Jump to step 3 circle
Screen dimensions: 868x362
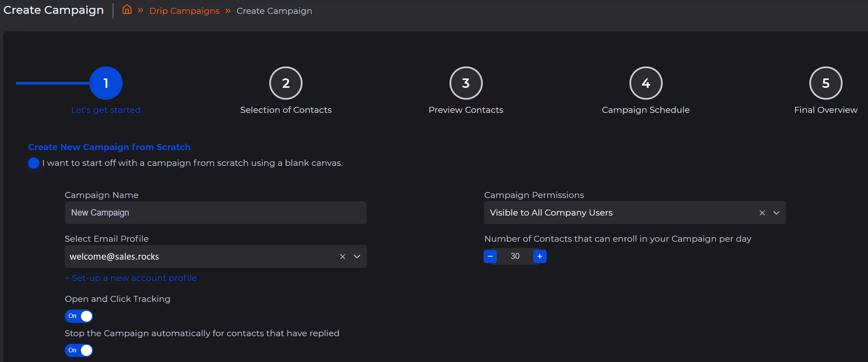[466, 83]
